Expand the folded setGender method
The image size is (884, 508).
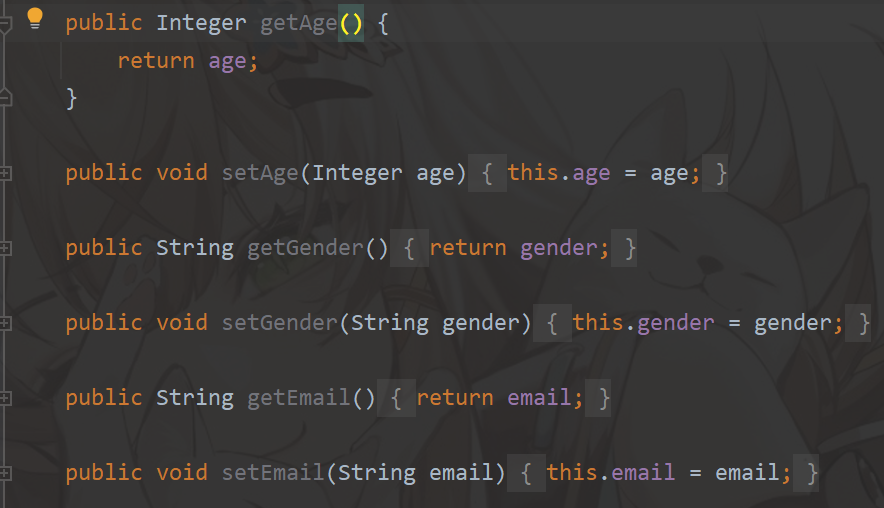click(x=5, y=323)
